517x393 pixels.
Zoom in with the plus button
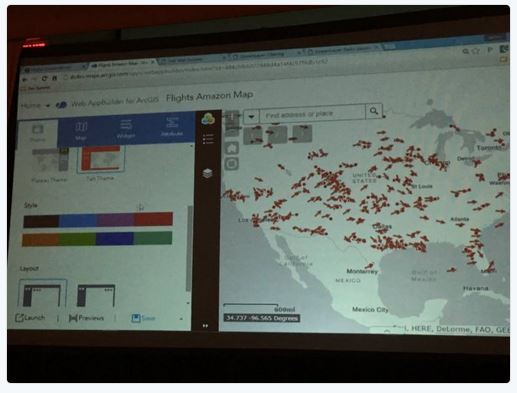(x=232, y=117)
